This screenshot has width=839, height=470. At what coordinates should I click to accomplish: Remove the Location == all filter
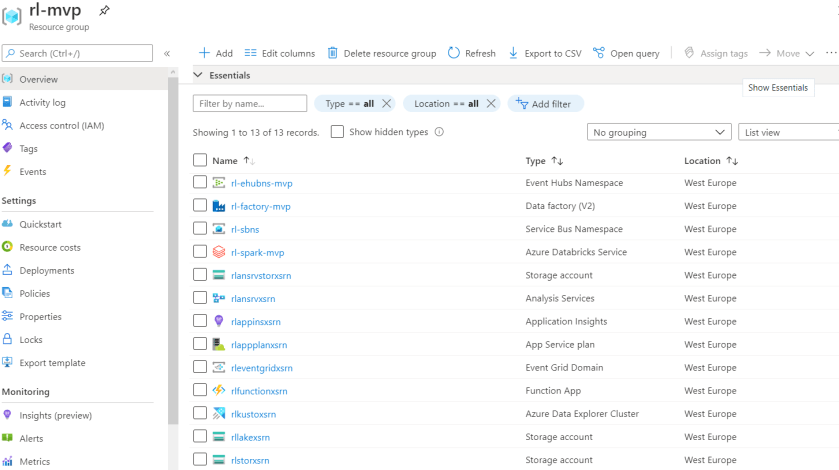tap(491, 104)
